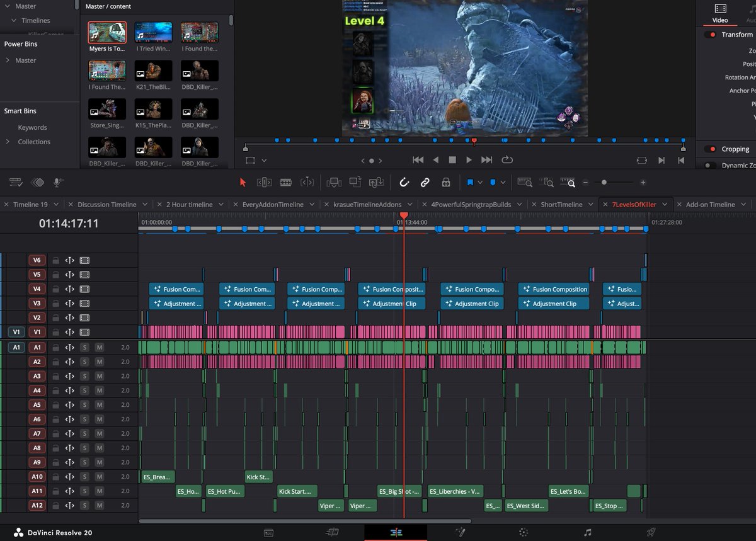Switch to the EveryAddonTimeline tab
Image resolution: width=756 pixels, height=541 pixels.
[273, 205]
